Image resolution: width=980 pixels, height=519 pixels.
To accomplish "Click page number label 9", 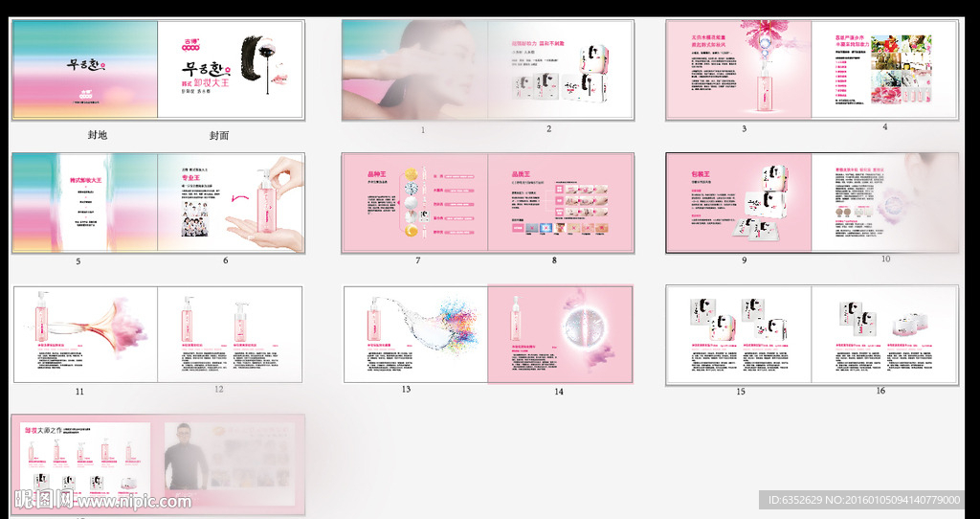I will click(744, 260).
